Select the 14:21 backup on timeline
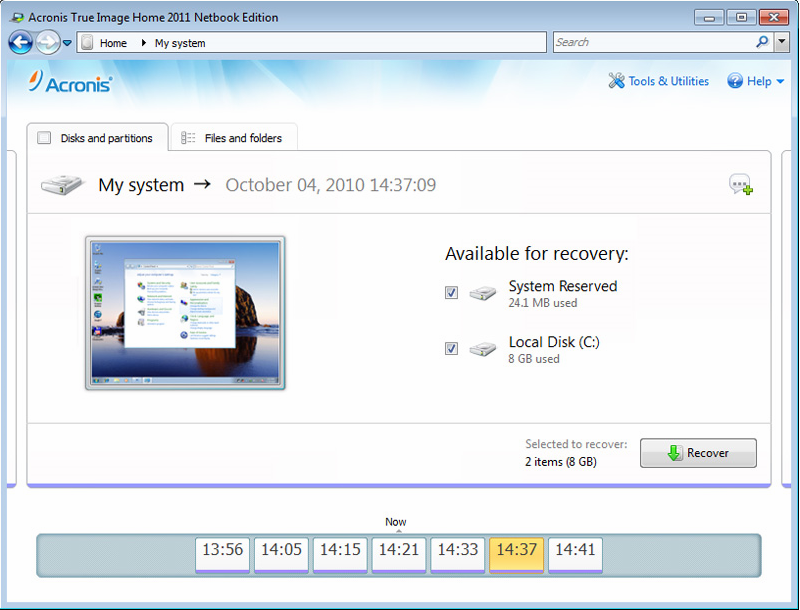The width and height of the screenshot is (800, 610). click(399, 554)
